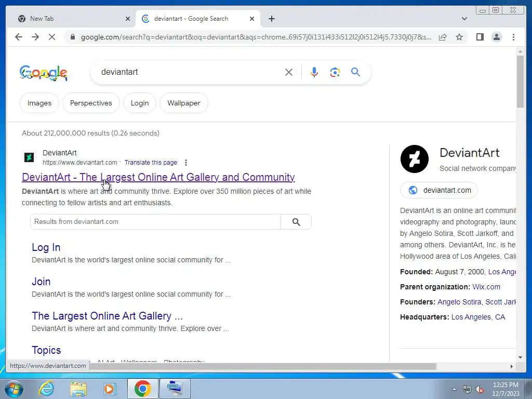Submit search with magnifier icon
The height and width of the screenshot is (399, 532).
[355, 72]
